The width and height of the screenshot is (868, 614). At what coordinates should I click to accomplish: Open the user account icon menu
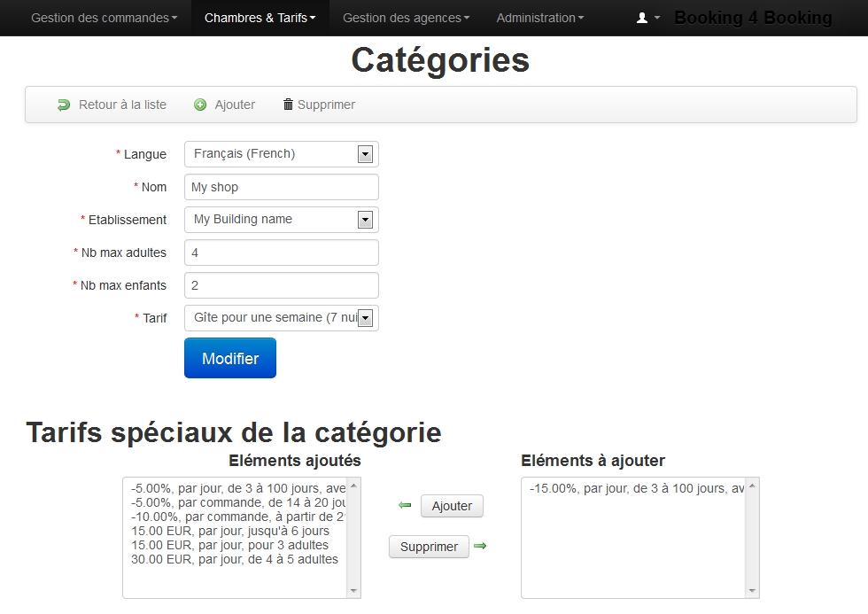pos(647,18)
